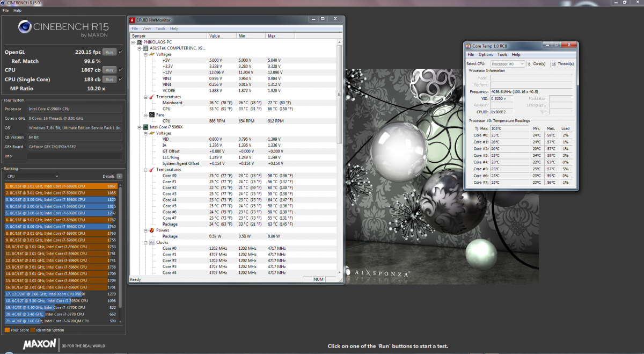
Task: Open the HWMonitor View menu
Action: [147, 28]
